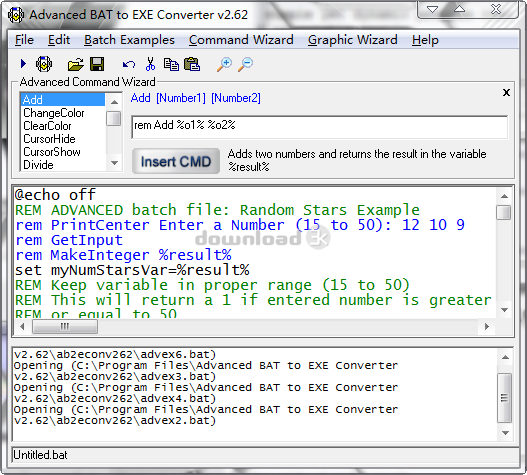Click the advex4.bat log line
This screenshot has height=475, width=527.
(115, 399)
